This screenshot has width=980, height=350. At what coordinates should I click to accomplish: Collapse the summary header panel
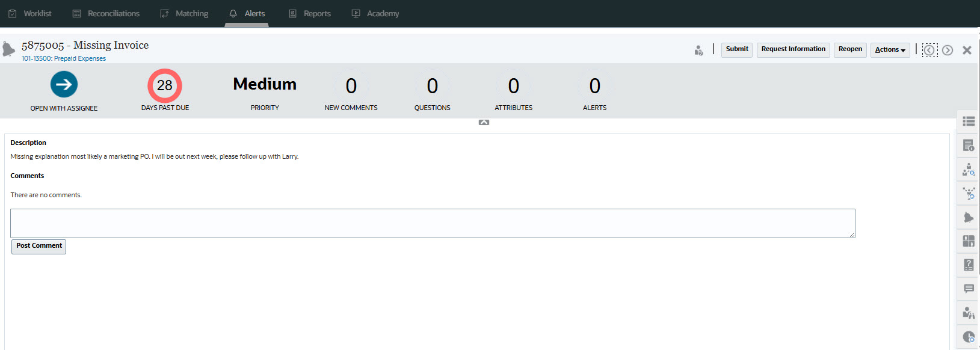(x=484, y=122)
